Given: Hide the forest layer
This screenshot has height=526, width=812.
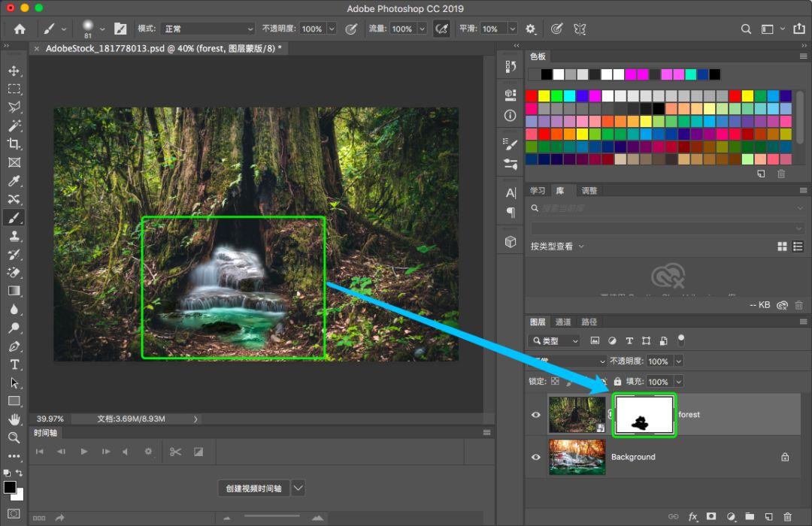Looking at the screenshot, I should (x=536, y=415).
